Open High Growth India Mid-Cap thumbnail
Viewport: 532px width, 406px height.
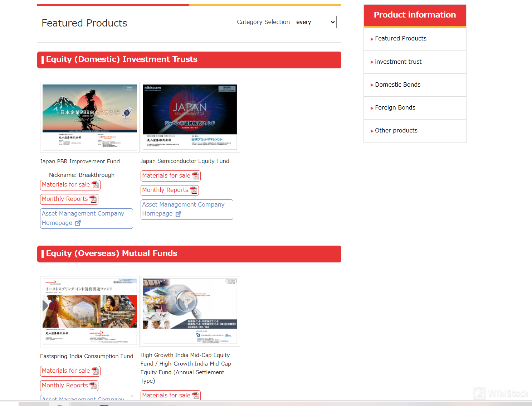pos(190,311)
